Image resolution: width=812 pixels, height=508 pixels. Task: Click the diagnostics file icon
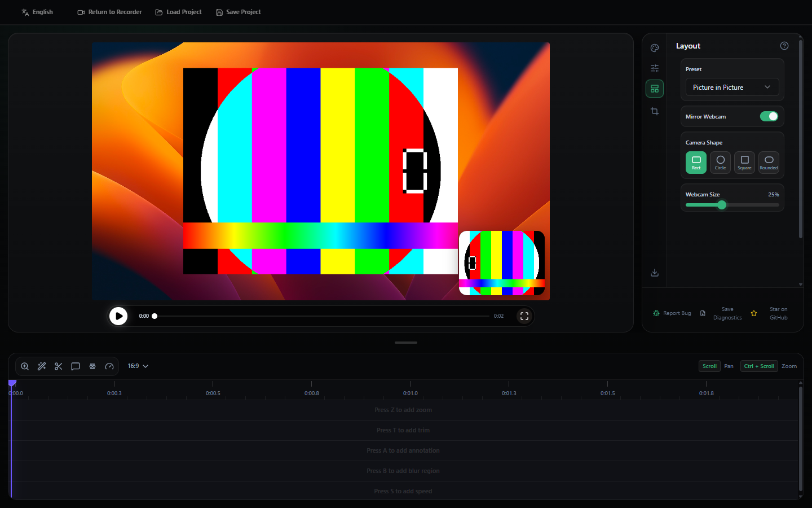[x=703, y=313]
